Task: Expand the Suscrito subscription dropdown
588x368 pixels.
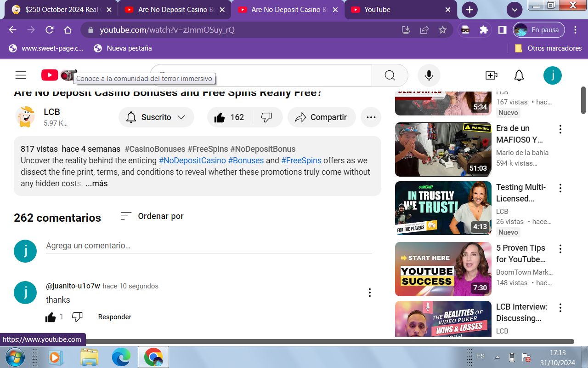Action: click(156, 117)
